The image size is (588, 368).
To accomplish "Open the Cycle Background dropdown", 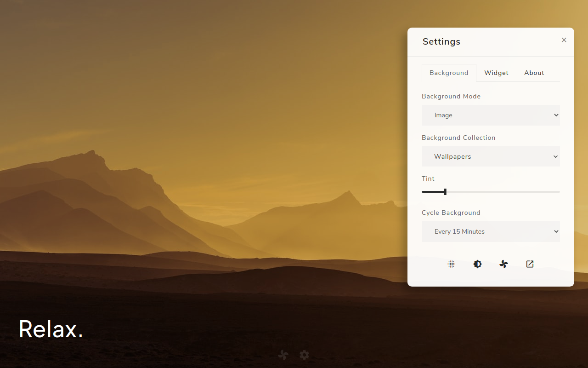I will pos(491,231).
